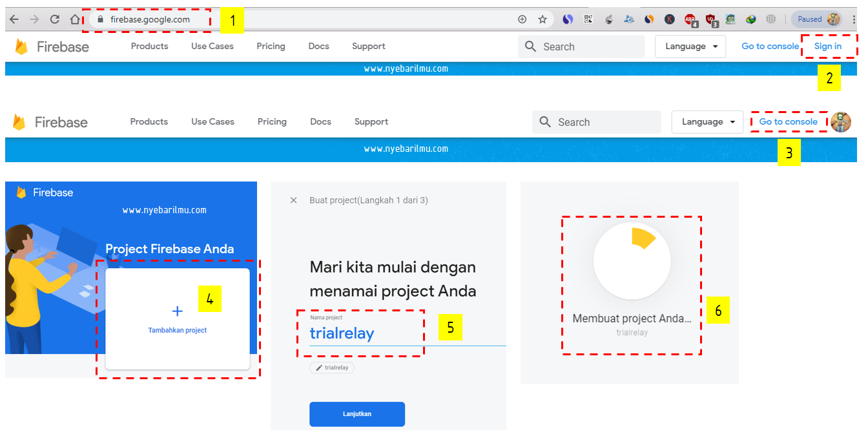Close the Buat project dialog with X
868x438 pixels.
point(293,200)
